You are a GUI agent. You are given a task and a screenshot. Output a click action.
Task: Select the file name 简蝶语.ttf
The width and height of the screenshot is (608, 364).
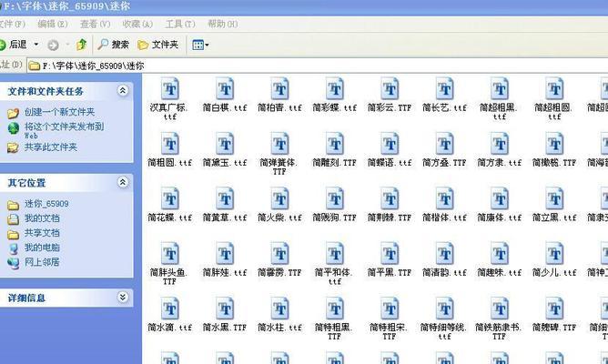390,163
